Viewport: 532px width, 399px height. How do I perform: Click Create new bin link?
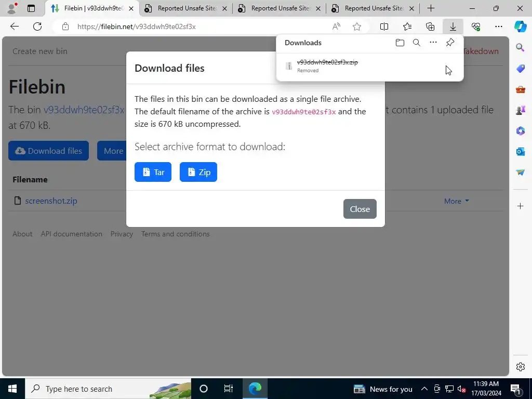[40, 51]
